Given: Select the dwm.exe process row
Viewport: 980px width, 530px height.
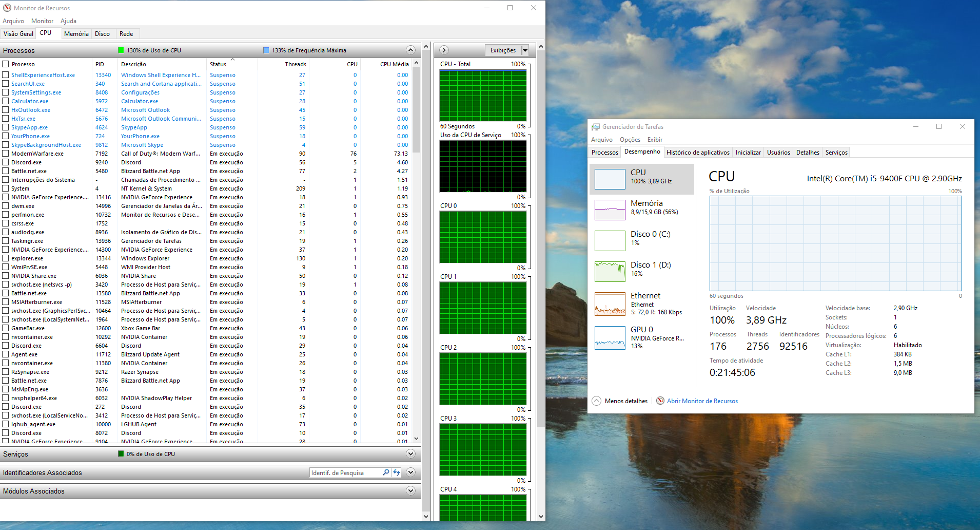Looking at the screenshot, I should click(205, 206).
